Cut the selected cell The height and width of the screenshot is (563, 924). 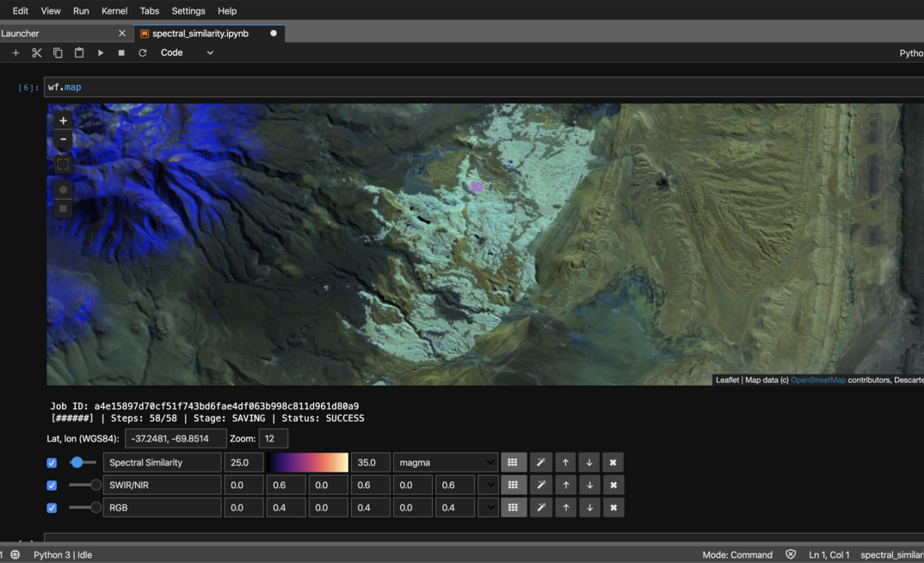point(37,53)
